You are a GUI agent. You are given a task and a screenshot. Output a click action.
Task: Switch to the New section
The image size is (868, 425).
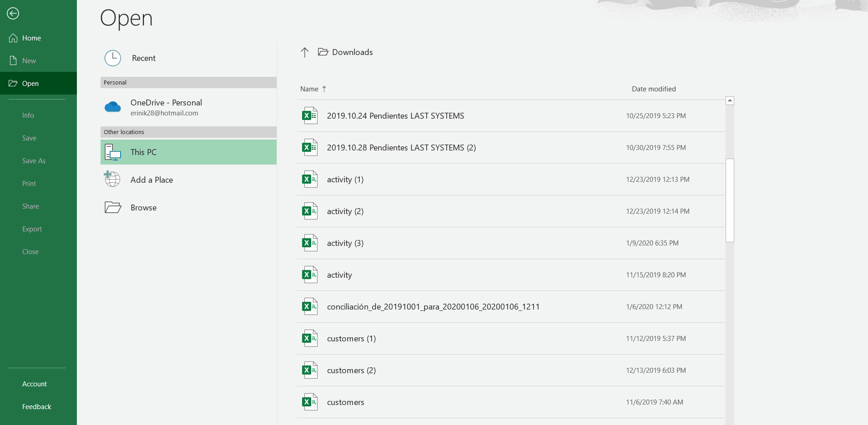[29, 60]
